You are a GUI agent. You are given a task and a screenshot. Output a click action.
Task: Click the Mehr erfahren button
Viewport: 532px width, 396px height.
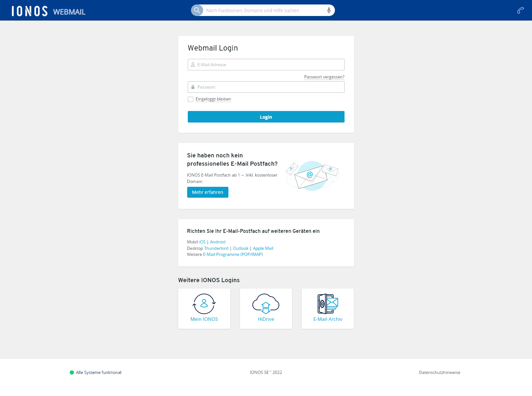point(208,192)
